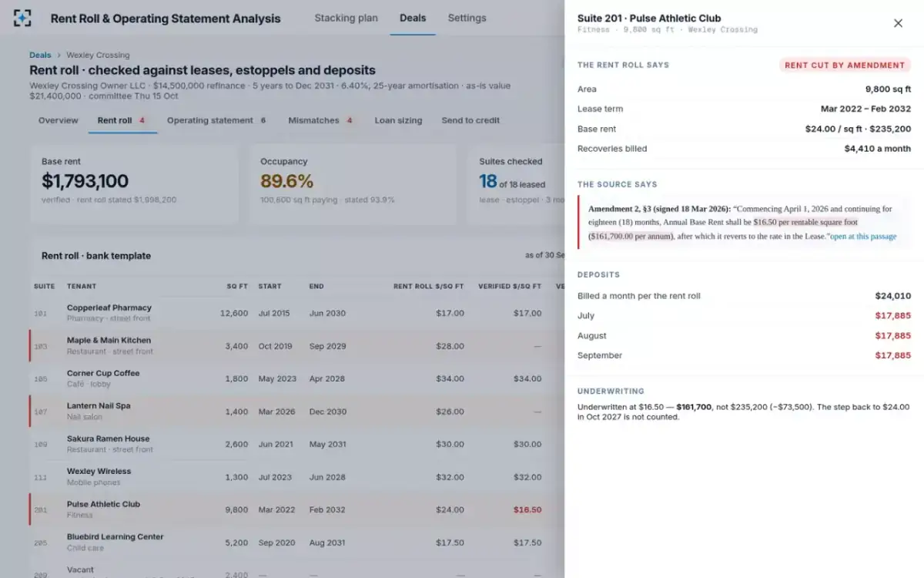Select the Sakura Ramen House row
This screenshot has width=924, height=578.
(297, 444)
